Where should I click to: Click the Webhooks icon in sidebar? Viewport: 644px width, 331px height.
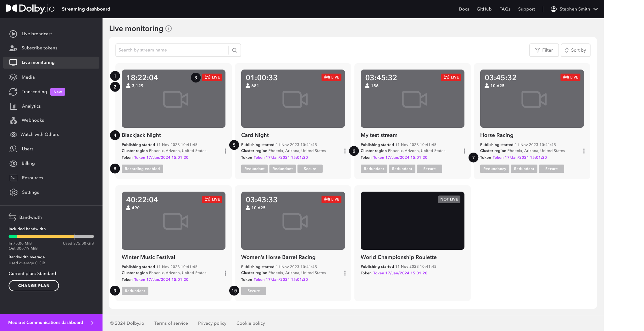pos(13,121)
